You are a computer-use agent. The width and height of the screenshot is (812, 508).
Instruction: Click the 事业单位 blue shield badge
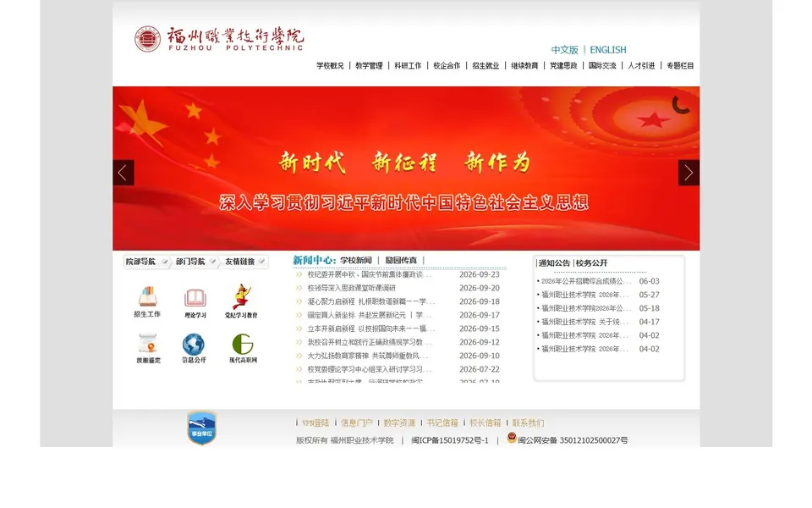pyautogui.click(x=201, y=428)
